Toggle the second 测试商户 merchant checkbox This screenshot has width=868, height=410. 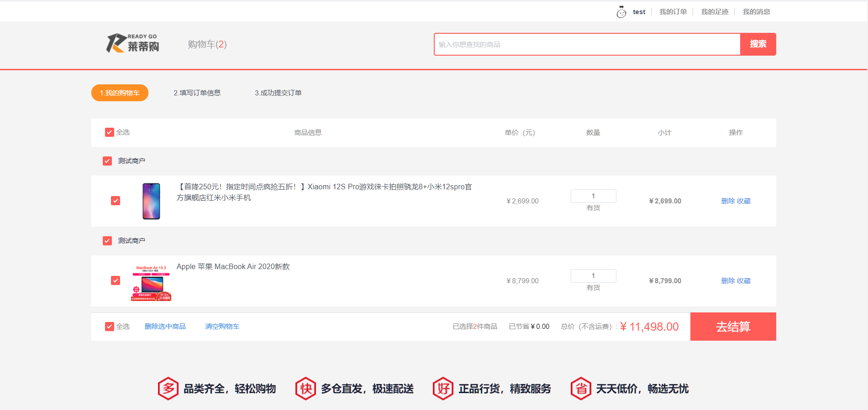pos(107,241)
